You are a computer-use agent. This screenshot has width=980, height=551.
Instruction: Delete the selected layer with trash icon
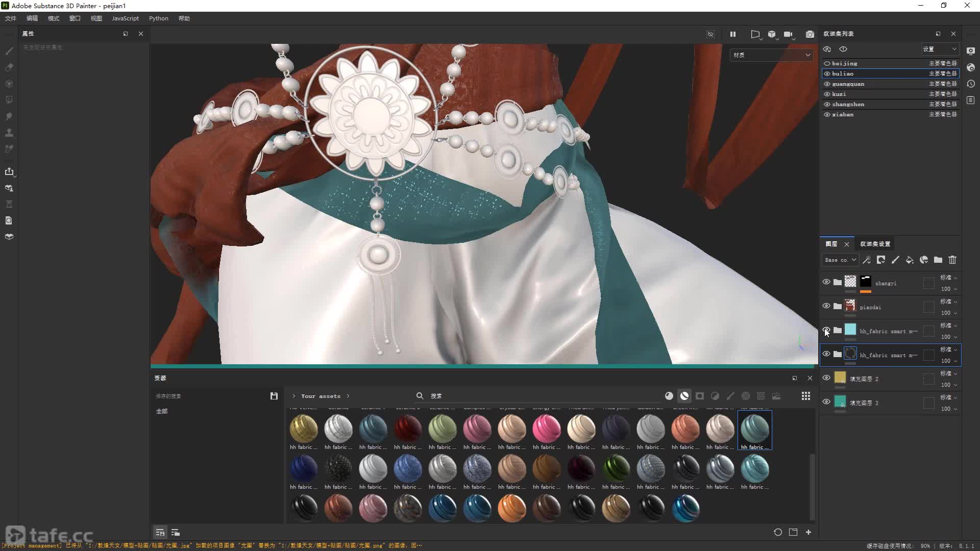(x=952, y=260)
